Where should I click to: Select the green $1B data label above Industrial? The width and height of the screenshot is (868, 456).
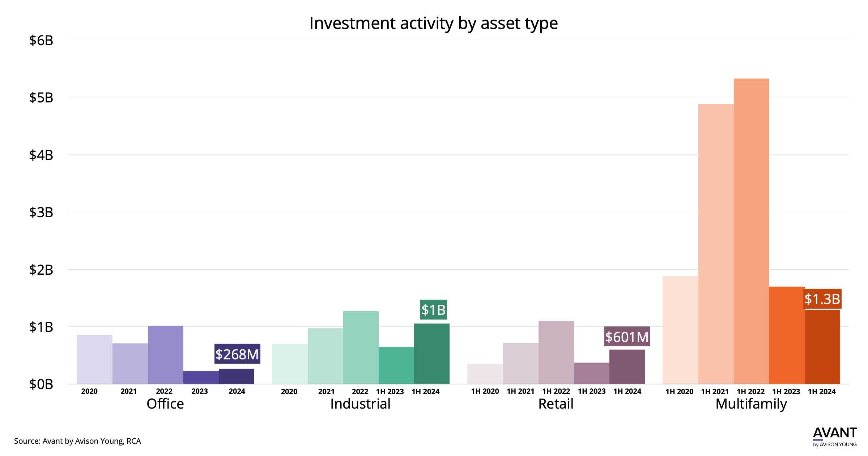pyautogui.click(x=433, y=310)
